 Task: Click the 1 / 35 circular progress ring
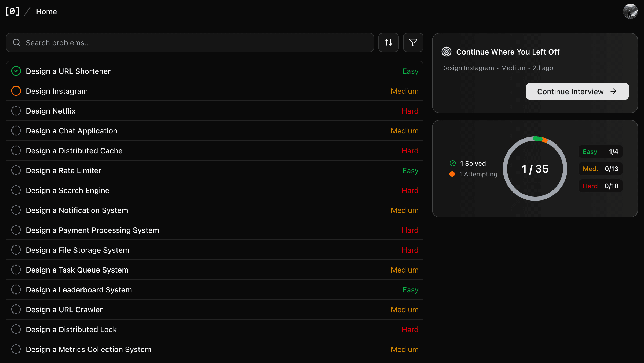[x=535, y=169]
